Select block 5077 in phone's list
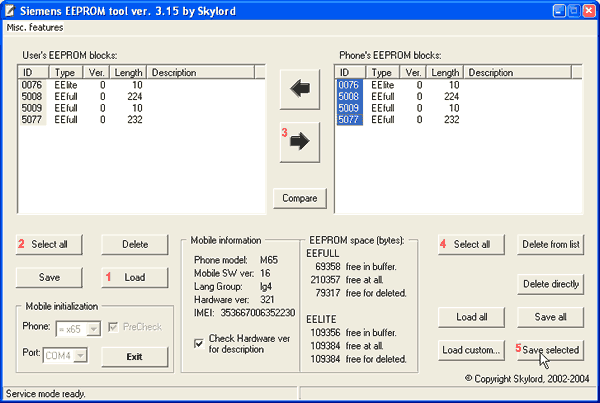Viewport: 600px width, 403px height. click(x=349, y=119)
